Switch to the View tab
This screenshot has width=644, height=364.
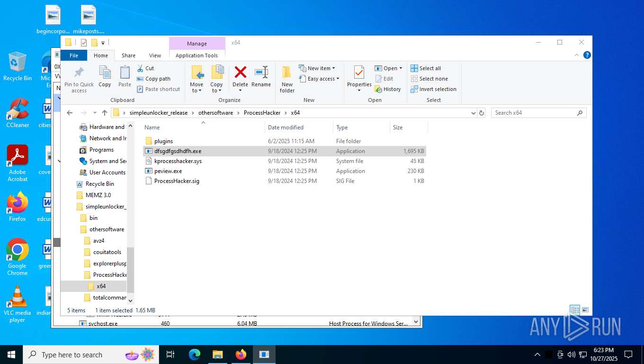pyautogui.click(x=155, y=55)
